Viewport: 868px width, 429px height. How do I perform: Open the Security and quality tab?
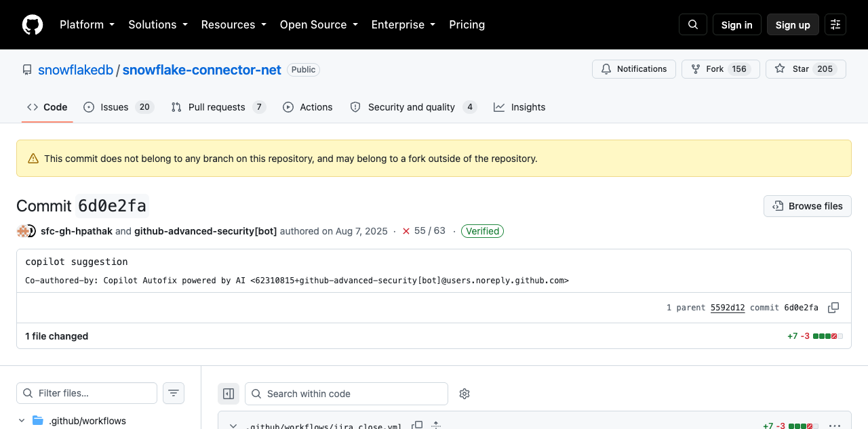(414, 107)
